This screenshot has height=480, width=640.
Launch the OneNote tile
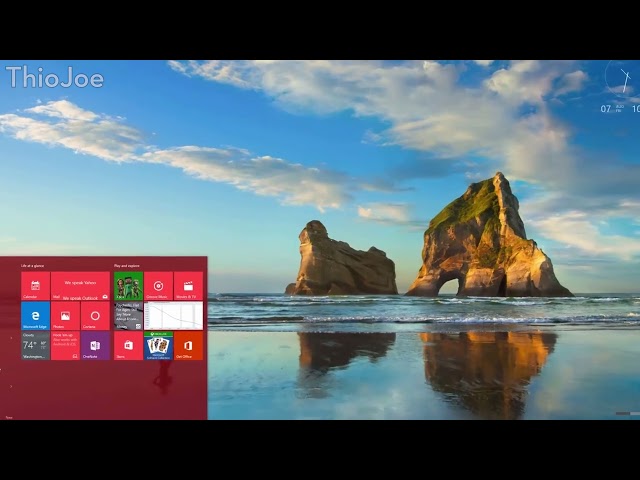[96, 346]
